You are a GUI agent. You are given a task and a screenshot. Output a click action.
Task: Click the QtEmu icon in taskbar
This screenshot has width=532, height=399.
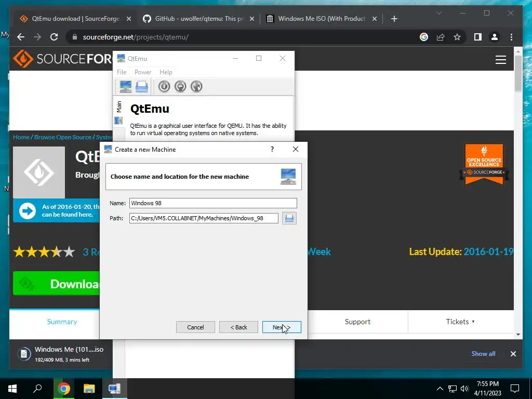(115, 389)
